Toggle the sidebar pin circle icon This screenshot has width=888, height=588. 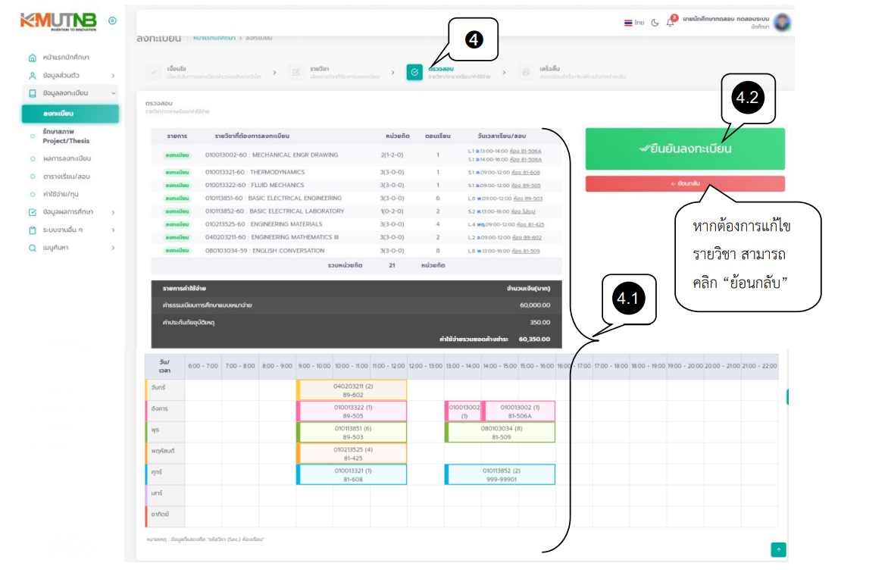coord(112,21)
